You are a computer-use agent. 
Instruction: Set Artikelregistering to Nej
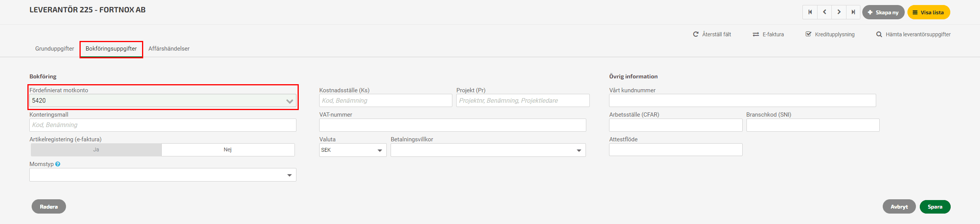tap(228, 150)
